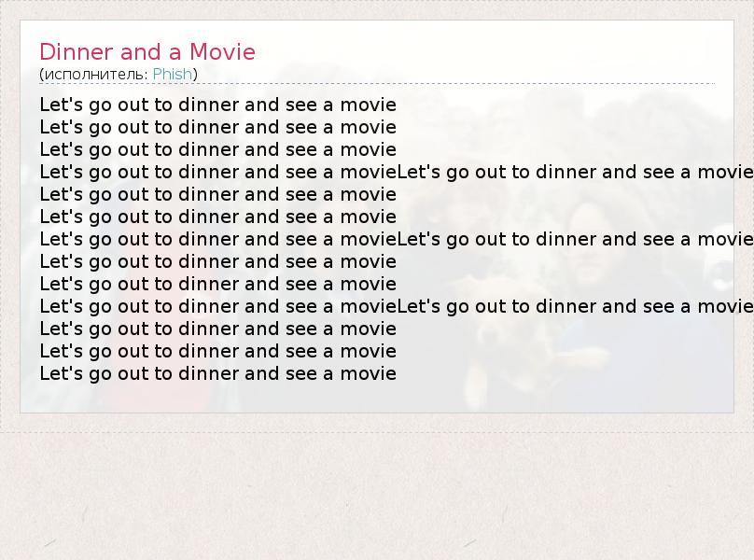Click the last lyric line
Viewport: 754px width, 560px height.
coord(217,373)
